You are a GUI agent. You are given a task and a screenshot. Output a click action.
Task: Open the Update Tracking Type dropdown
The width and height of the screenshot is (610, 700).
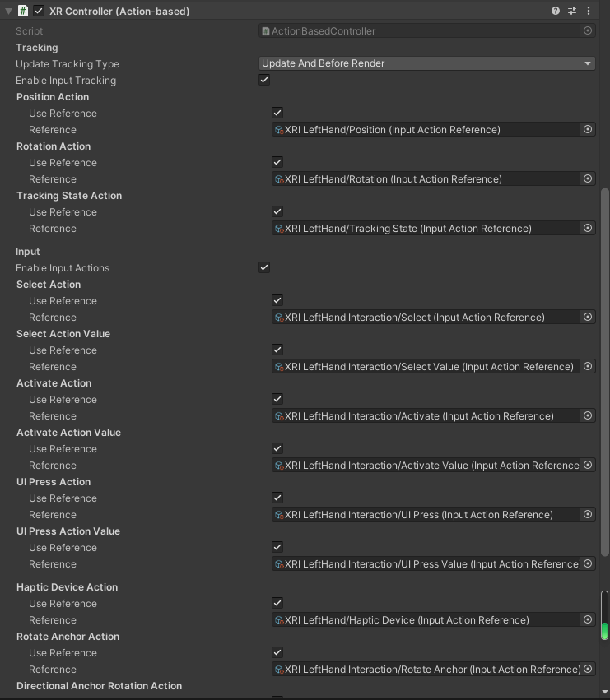(x=426, y=63)
